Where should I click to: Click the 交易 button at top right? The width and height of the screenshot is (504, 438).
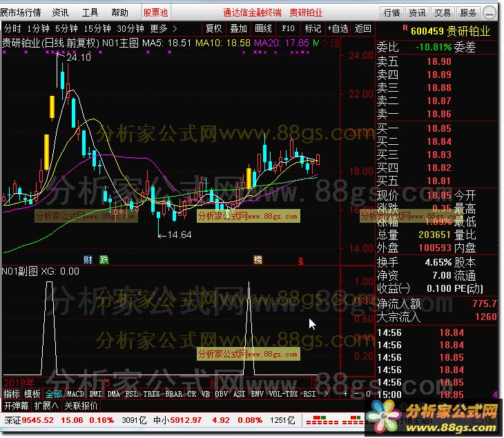[x=443, y=13]
